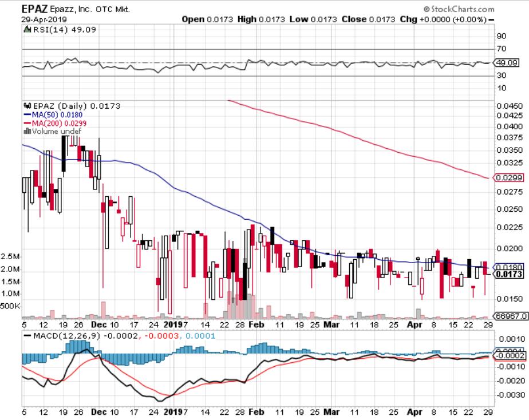Screen dimensions: 529x420
Task: Click the Apr label on price panel date axis
Action: [414, 325]
